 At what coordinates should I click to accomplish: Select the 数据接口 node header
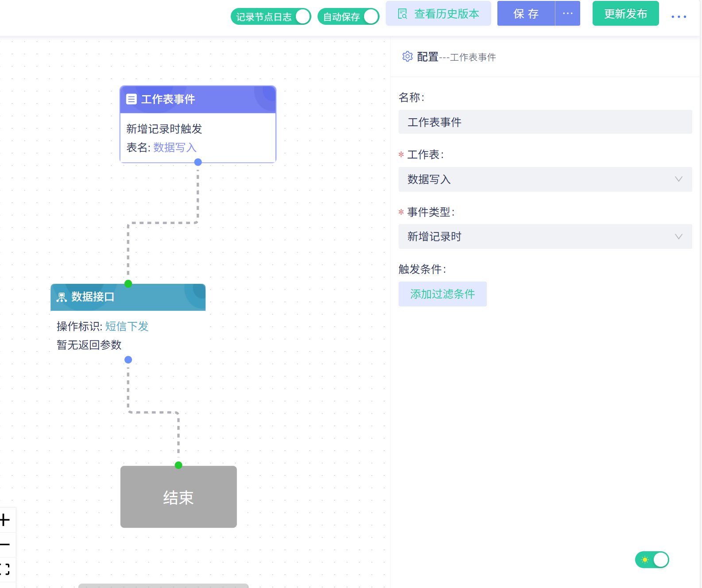pos(128,297)
